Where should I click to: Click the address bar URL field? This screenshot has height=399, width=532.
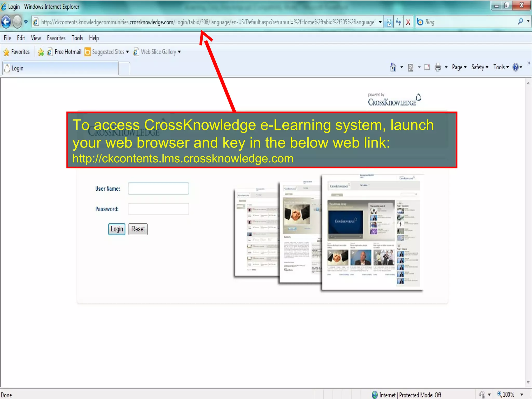[208, 22]
